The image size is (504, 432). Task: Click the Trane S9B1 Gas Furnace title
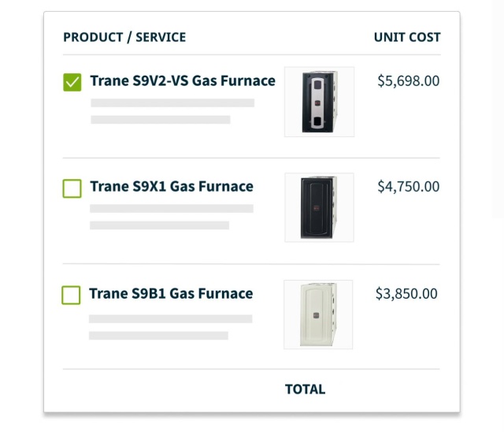(x=171, y=294)
